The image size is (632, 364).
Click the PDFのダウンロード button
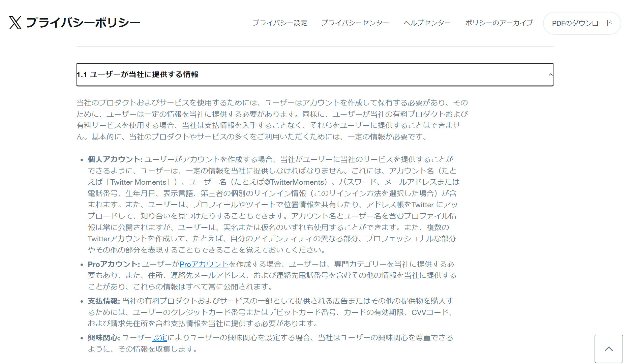(582, 23)
